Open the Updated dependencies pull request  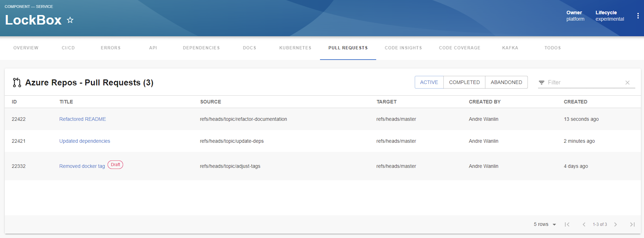click(x=84, y=141)
